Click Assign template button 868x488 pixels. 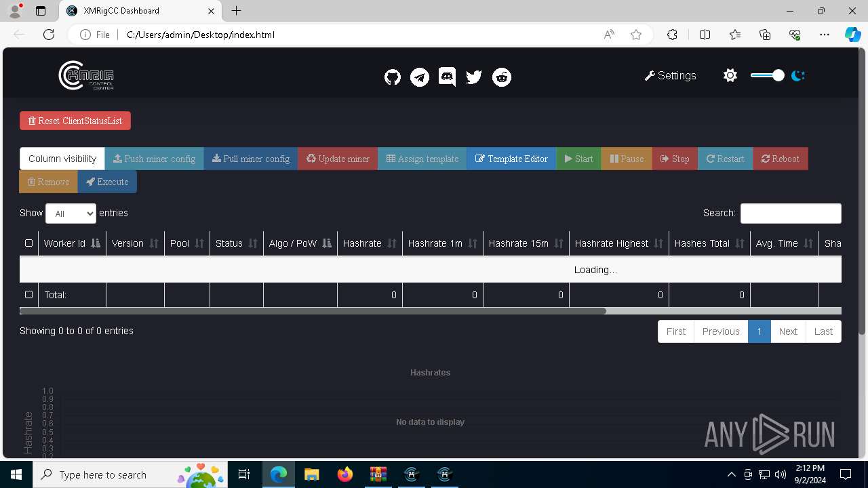click(x=422, y=159)
